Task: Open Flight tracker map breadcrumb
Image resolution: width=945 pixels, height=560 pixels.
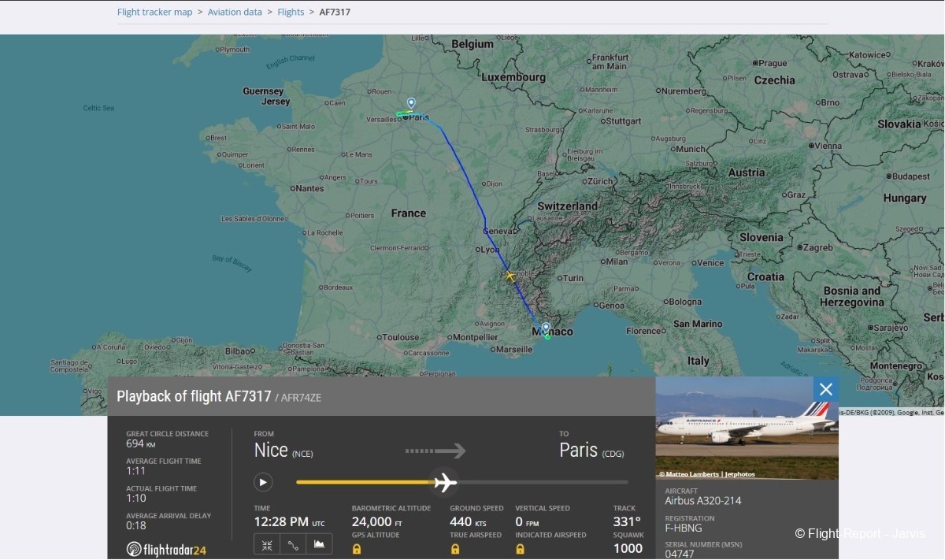Action: point(155,12)
